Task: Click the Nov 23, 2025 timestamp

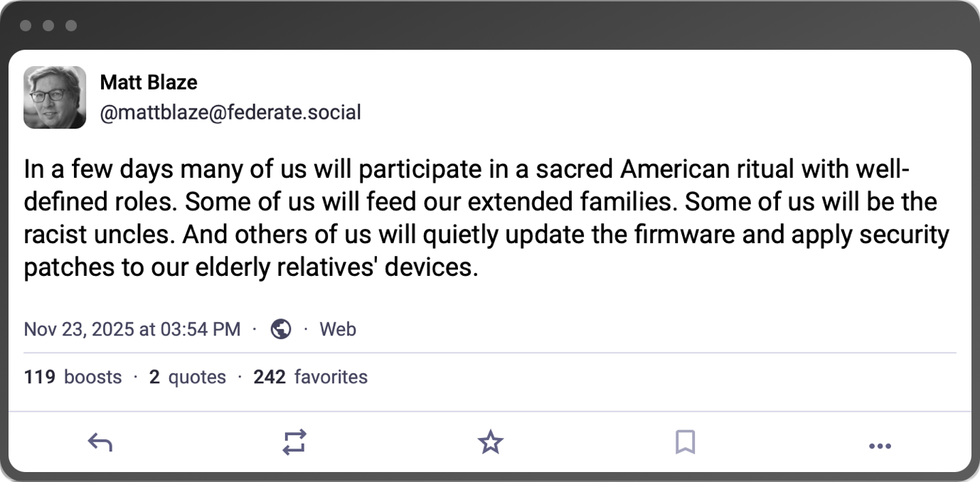Action: coord(132,329)
